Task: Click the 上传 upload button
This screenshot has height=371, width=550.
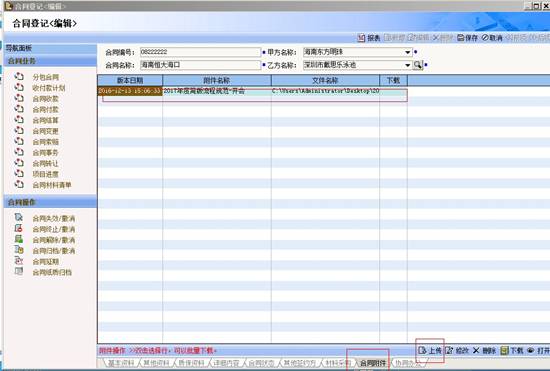Action: click(430, 350)
